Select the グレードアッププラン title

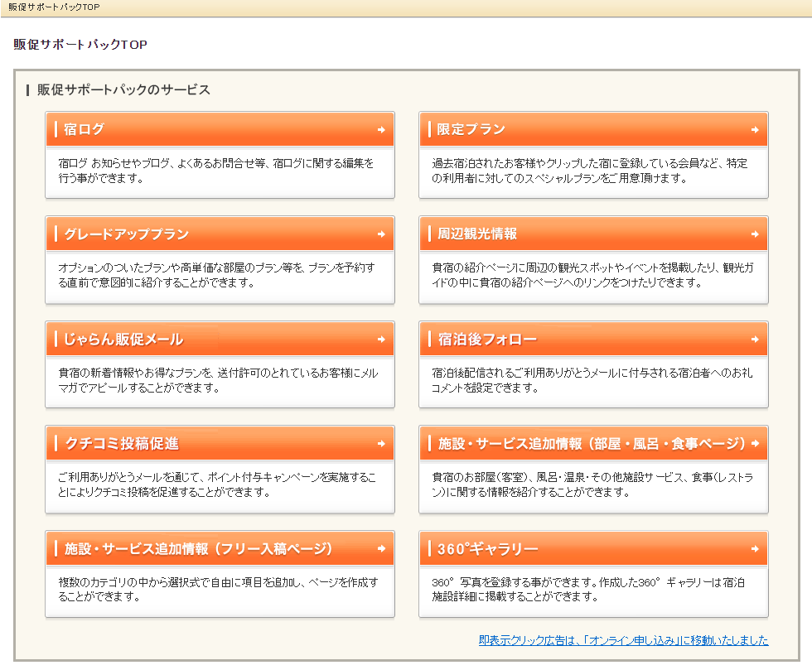(127, 234)
